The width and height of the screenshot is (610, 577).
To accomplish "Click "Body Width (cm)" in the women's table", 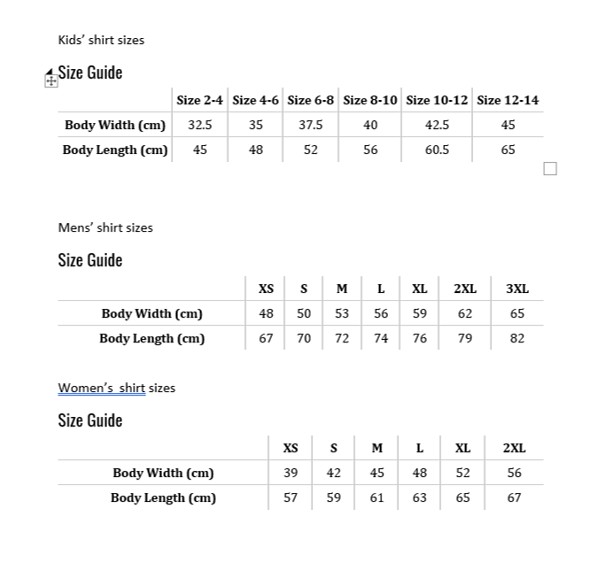I will (163, 473).
